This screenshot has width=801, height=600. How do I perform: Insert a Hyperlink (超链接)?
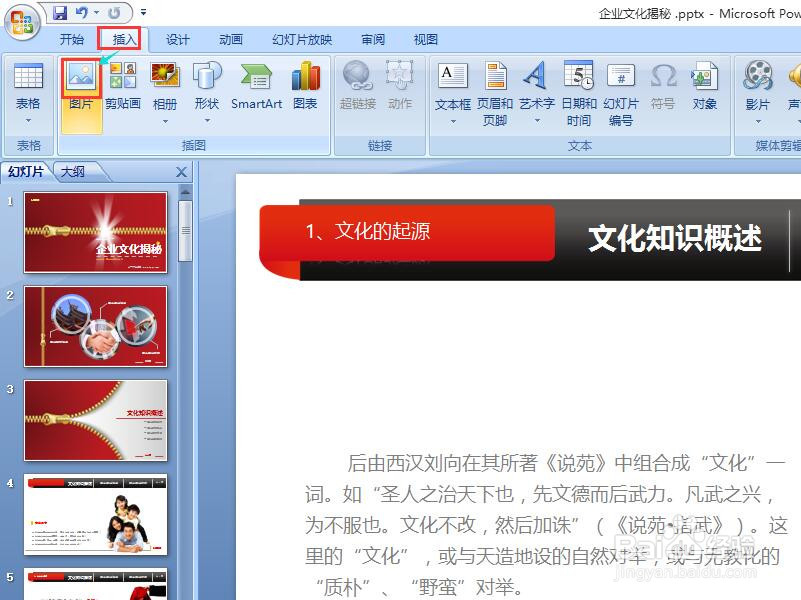point(357,90)
